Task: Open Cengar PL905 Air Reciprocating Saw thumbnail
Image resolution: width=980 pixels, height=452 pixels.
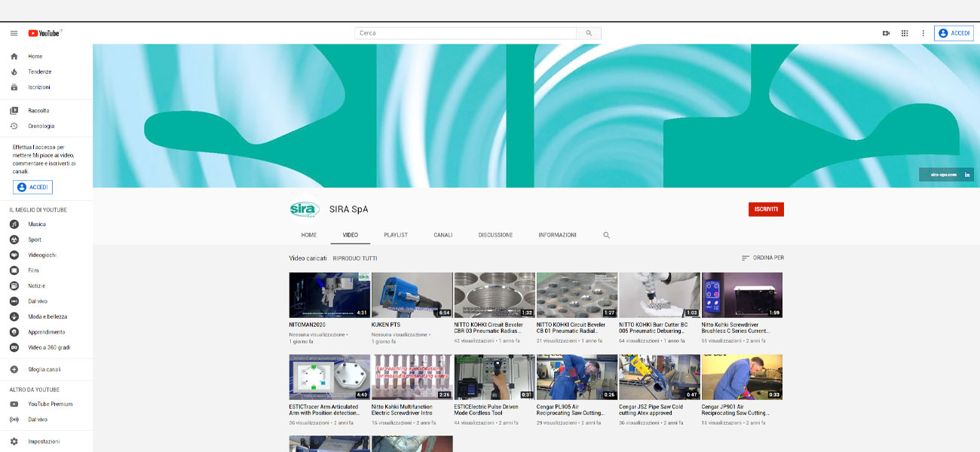Action: 577,377
